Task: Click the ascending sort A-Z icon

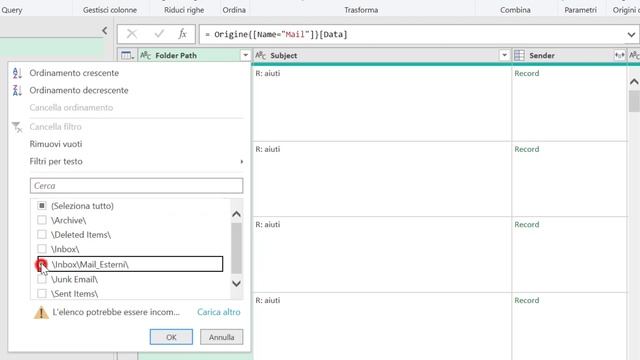Action: [17, 73]
